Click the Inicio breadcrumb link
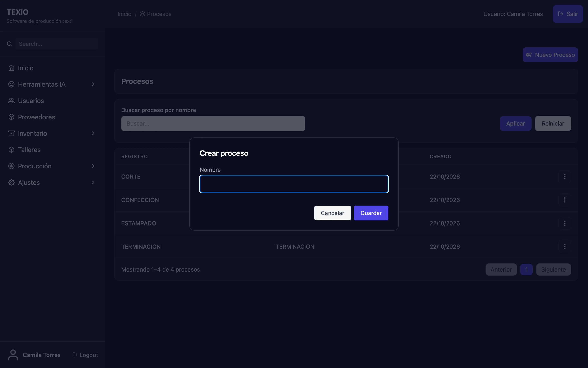 pyautogui.click(x=124, y=14)
